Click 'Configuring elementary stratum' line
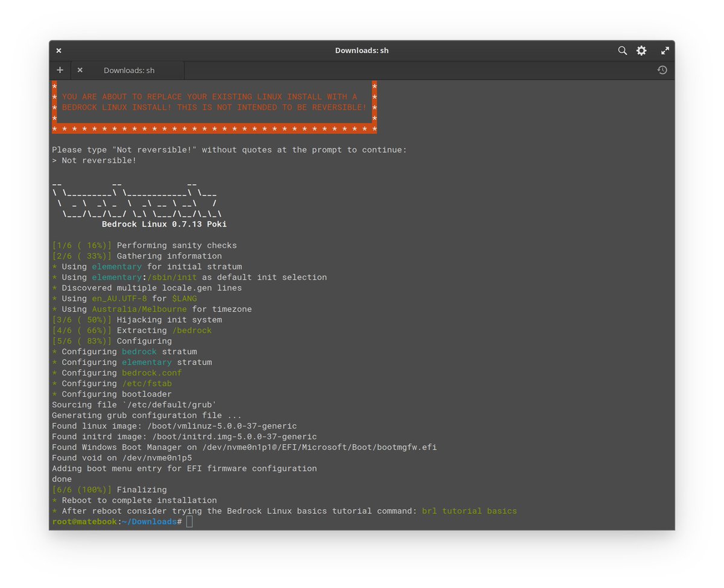 (x=132, y=362)
